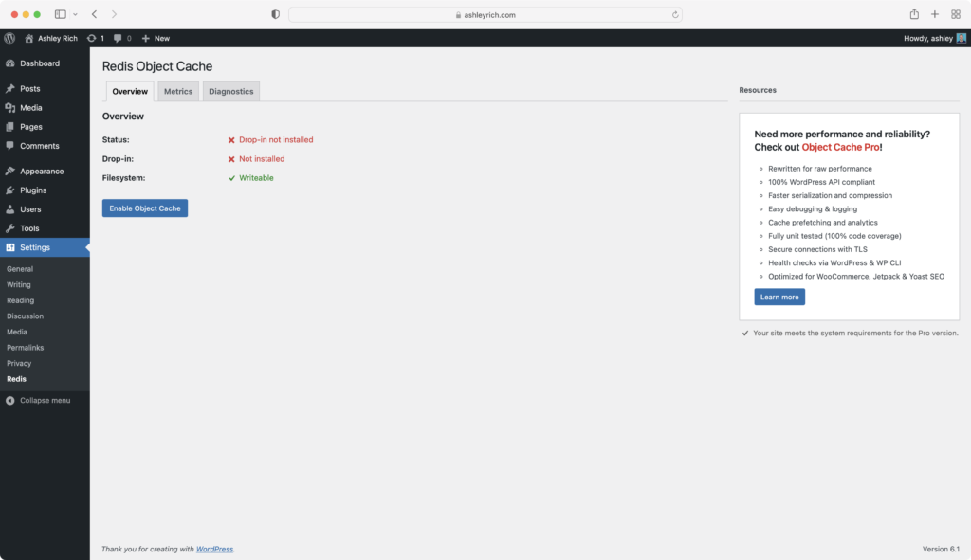Click the address bar showing ashleyrich.com

[x=485, y=14]
